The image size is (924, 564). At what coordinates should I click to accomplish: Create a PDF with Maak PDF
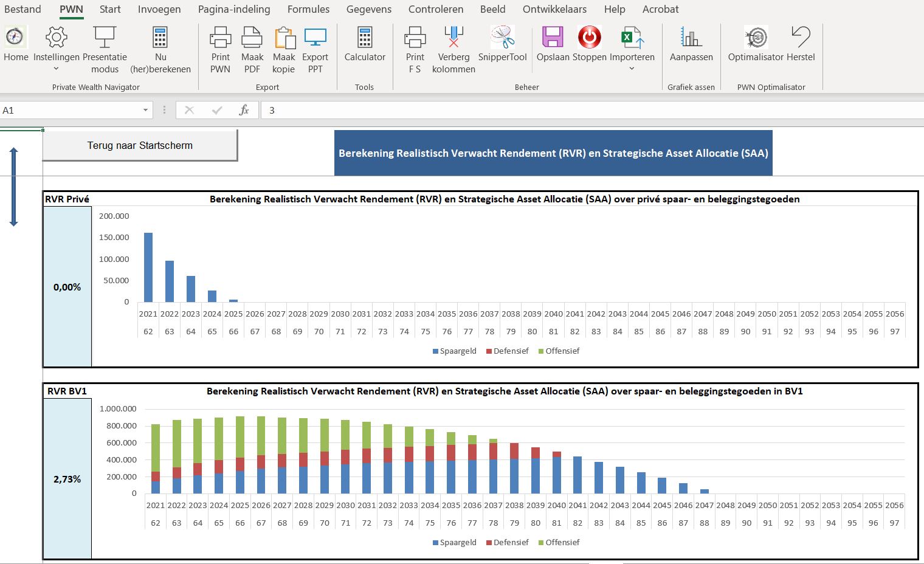tap(252, 38)
